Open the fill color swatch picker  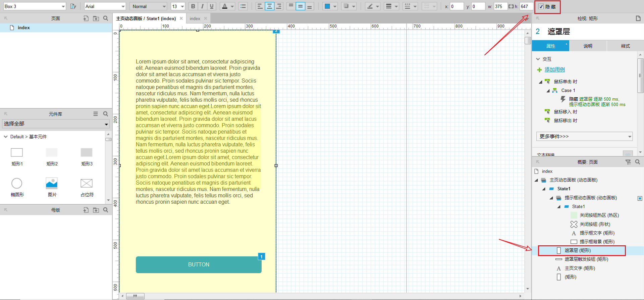327,6
